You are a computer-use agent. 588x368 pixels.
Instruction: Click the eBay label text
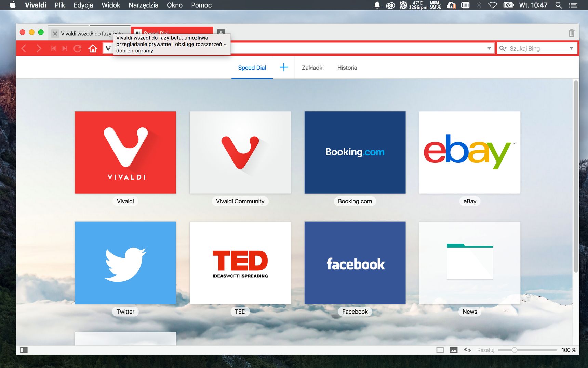470,201
